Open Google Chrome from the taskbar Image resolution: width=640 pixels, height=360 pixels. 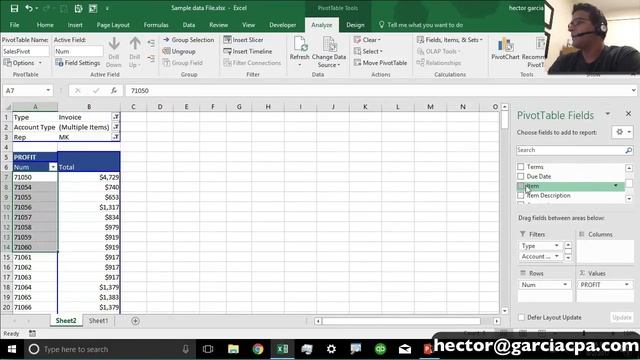point(258,349)
